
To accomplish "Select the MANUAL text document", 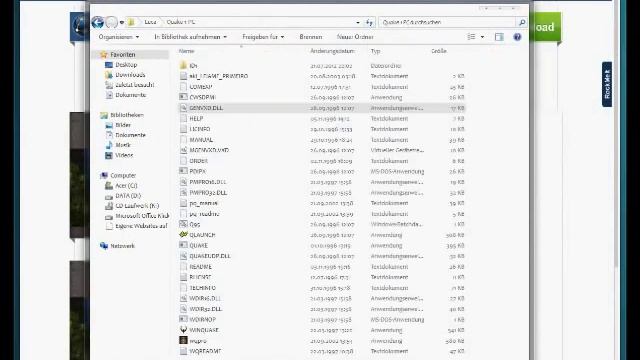I will [201, 140].
